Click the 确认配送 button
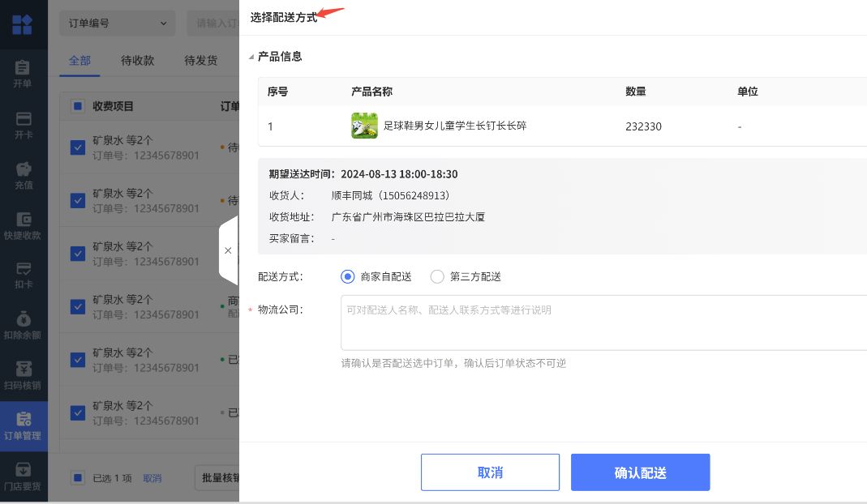 click(640, 472)
